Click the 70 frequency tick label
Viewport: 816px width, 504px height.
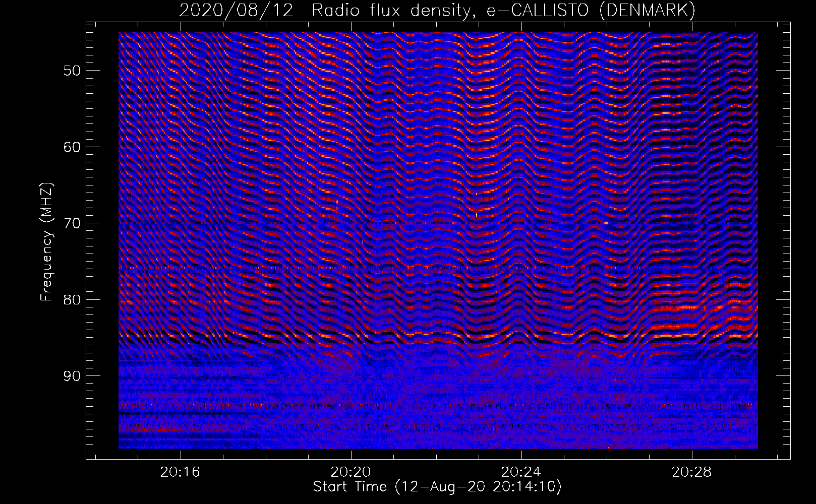point(72,223)
